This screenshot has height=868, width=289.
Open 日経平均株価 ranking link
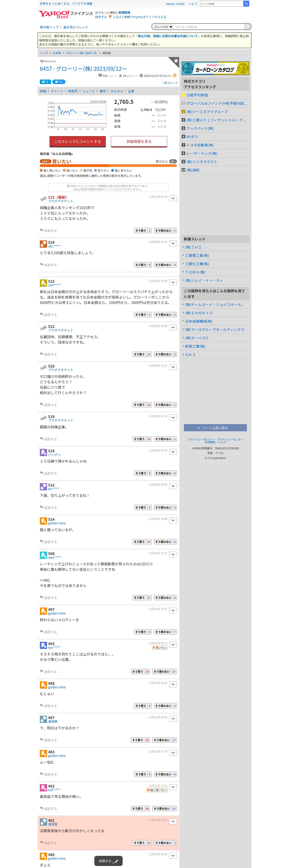click(x=197, y=95)
